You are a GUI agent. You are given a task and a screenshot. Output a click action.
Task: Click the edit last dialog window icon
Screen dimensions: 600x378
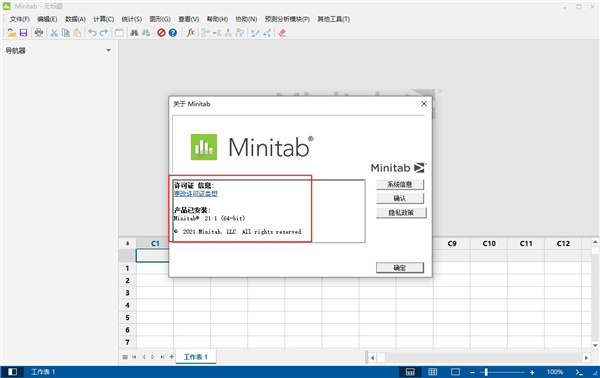tap(119, 33)
